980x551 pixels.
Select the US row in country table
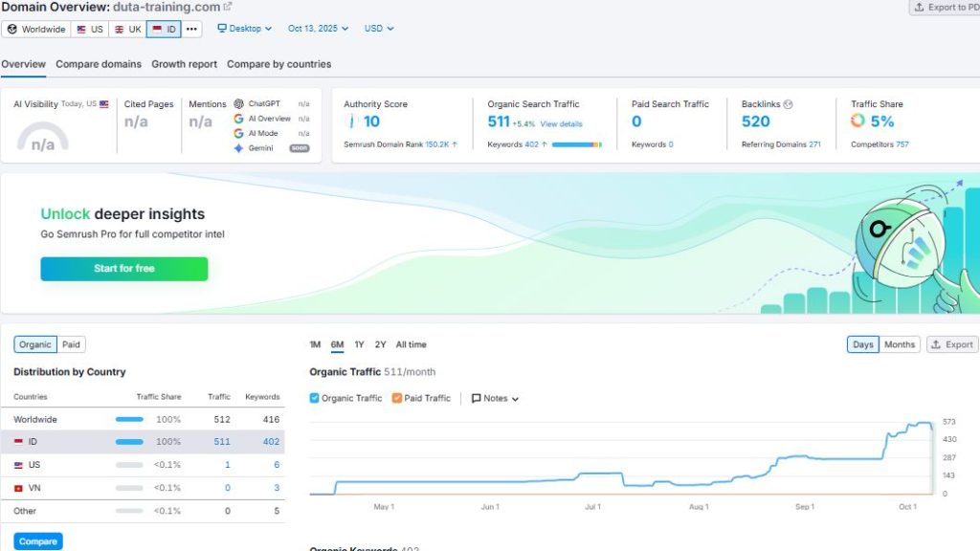tap(143, 465)
